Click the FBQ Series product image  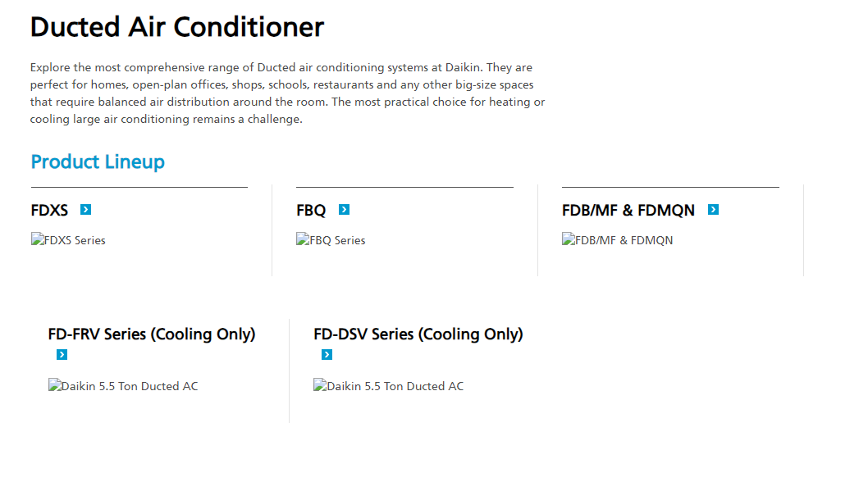pyautogui.click(x=331, y=240)
